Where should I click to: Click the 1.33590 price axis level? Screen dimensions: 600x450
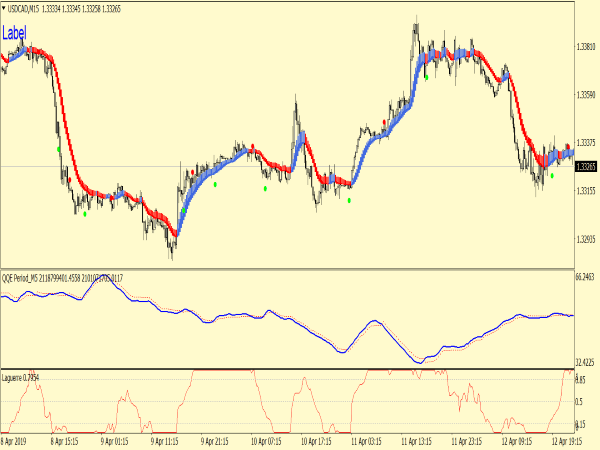point(586,95)
